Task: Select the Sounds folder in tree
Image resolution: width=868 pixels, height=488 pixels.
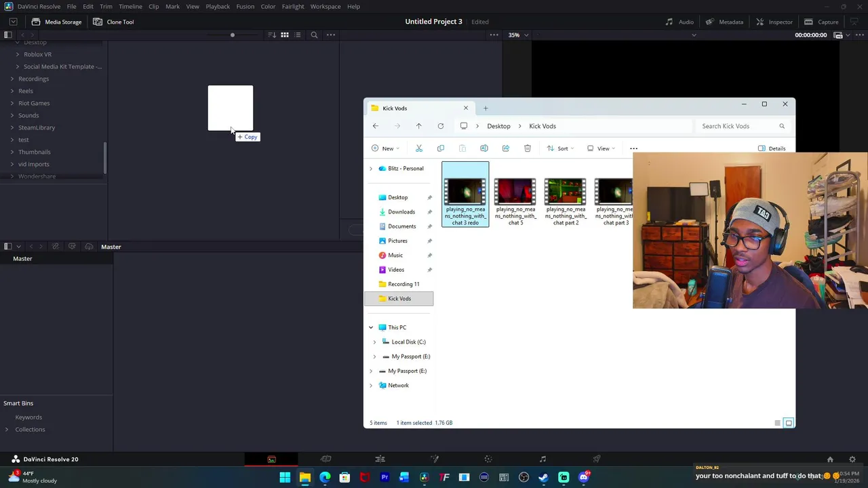Action: click(28, 115)
